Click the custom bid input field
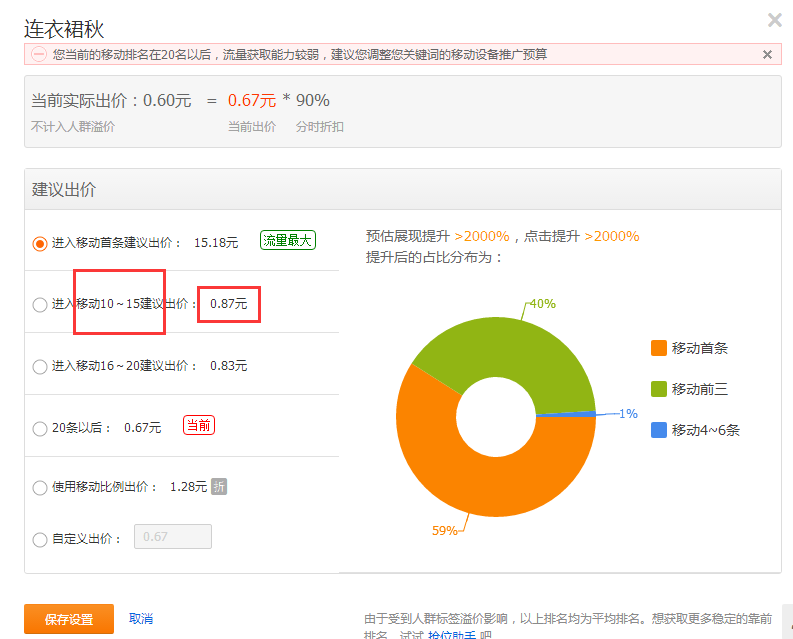Screen dimensions: 793x639 172,536
